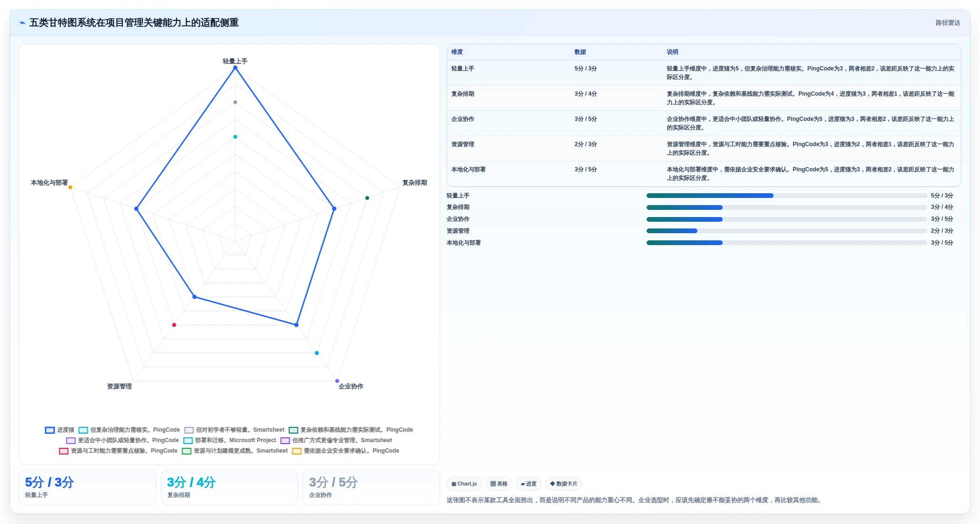Click the 复杂排期 cell in the table
The width and height of the screenshot is (980, 524).
coord(462,94)
